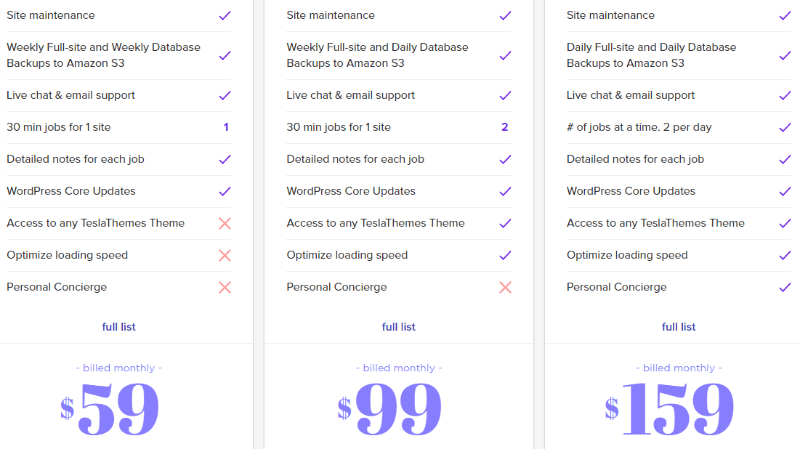This screenshot has width=800, height=449.
Task: Click 'Weekly Full-site and Weekly Database Backups' text
Action: (104, 55)
